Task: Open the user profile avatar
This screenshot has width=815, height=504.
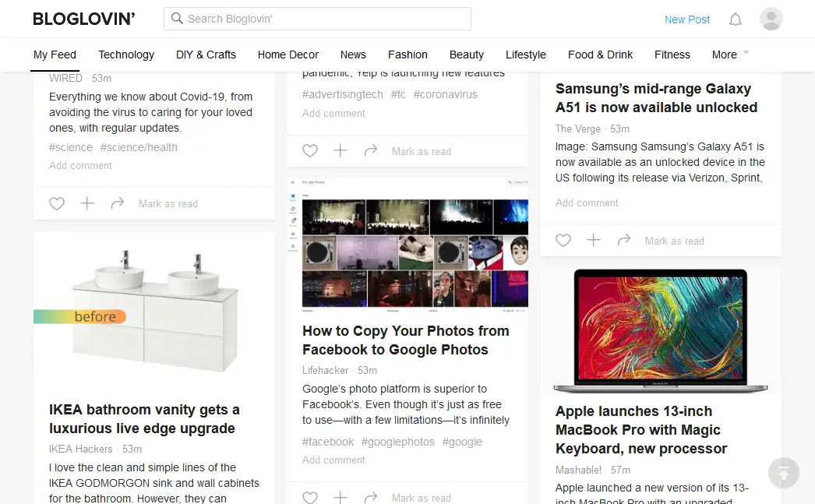Action: [771, 19]
